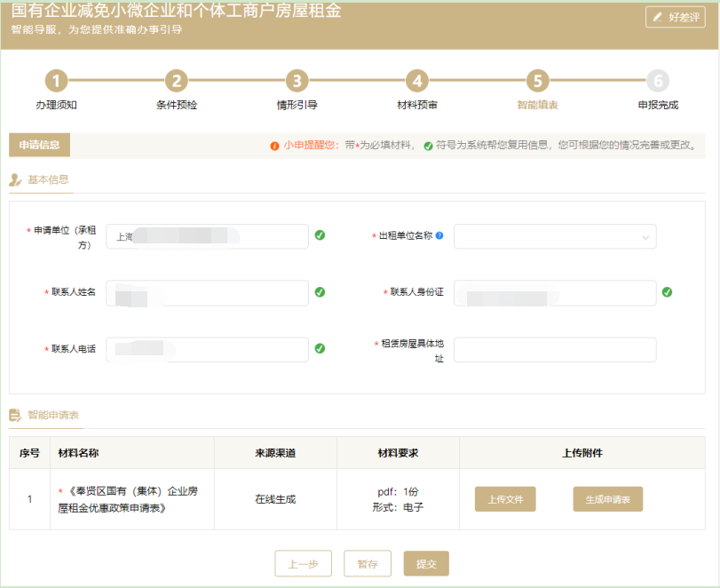Click the help icon beside 出租单位名称
The image size is (720, 588).
tap(439, 236)
